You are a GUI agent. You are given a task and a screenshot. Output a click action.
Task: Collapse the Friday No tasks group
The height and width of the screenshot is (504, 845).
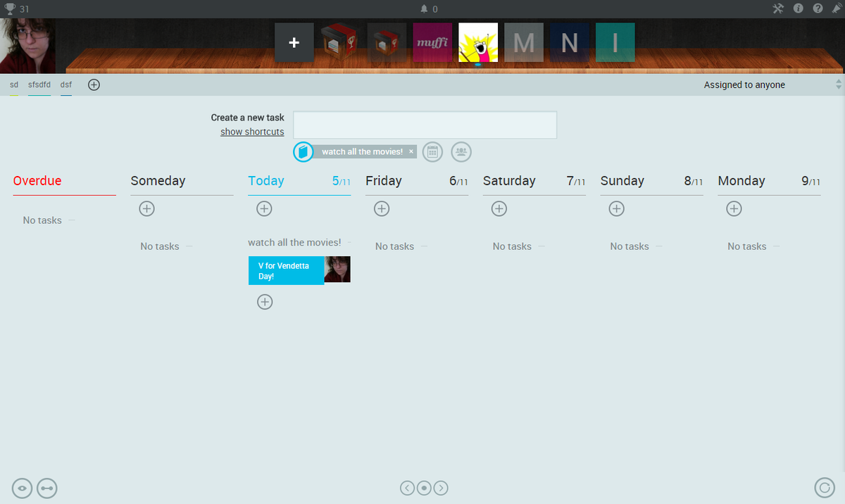(x=424, y=246)
